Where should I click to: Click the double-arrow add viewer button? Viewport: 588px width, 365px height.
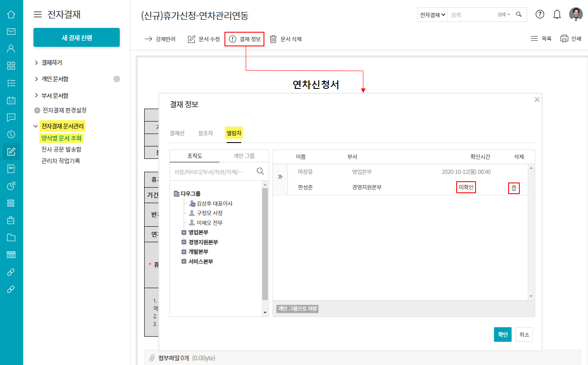[x=280, y=176]
